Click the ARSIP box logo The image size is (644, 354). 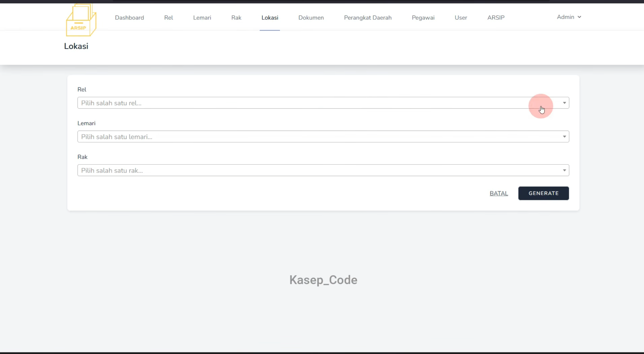point(81,20)
